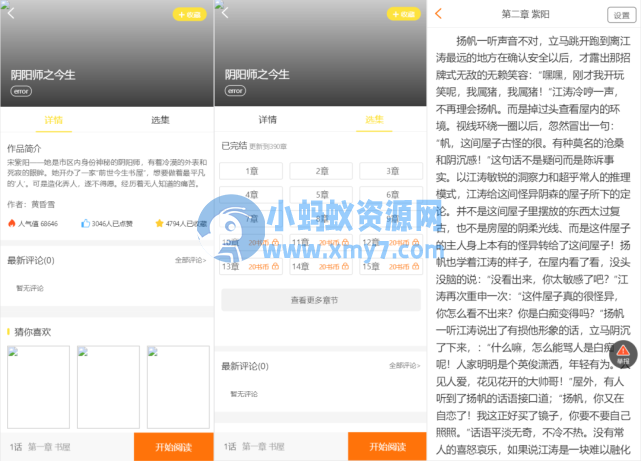
Task: Tap the flame popularity icon
Action: (x=11, y=224)
